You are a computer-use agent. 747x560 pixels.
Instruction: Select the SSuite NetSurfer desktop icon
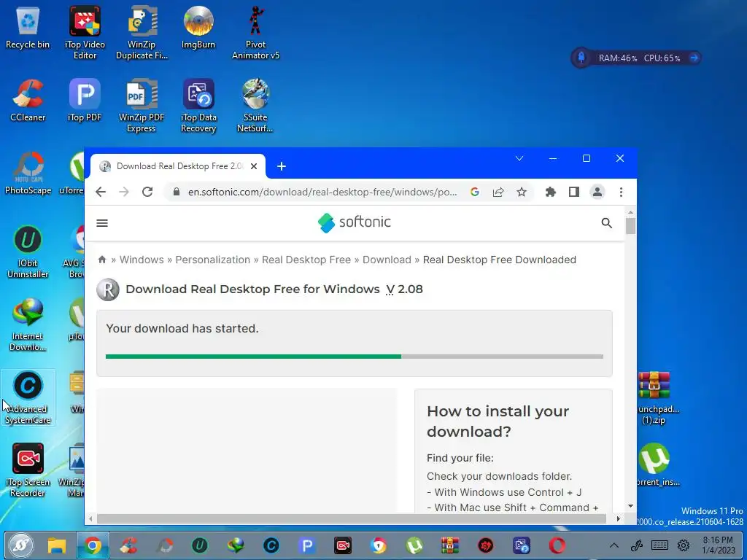pos(255,106)
